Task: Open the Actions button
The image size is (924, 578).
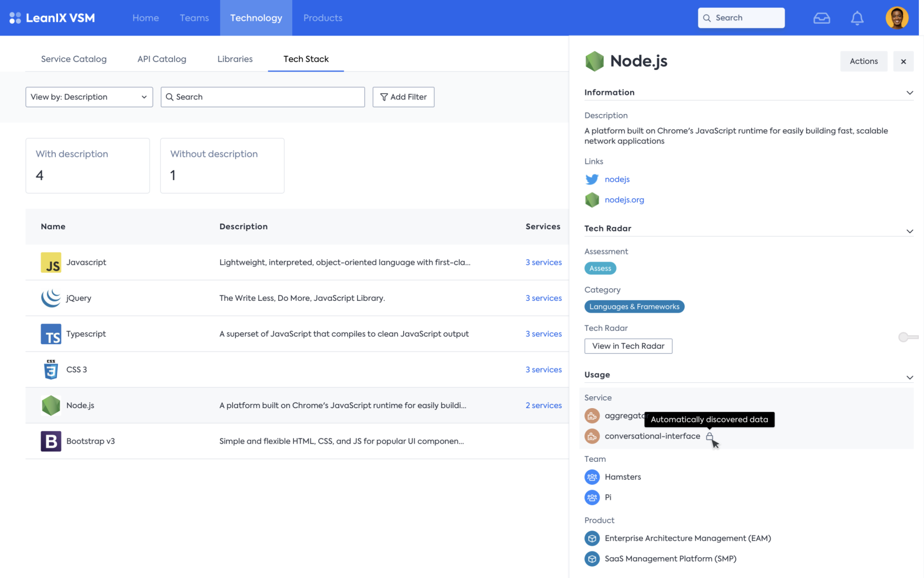Action: [x=864, y=62]
